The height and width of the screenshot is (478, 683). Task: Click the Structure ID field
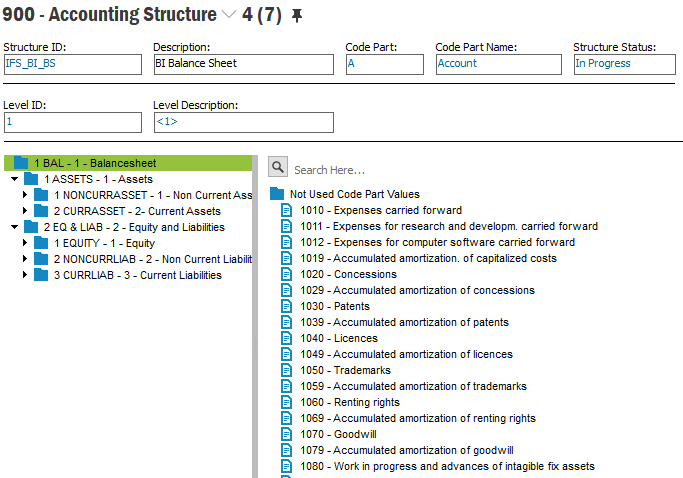point(72,64)
